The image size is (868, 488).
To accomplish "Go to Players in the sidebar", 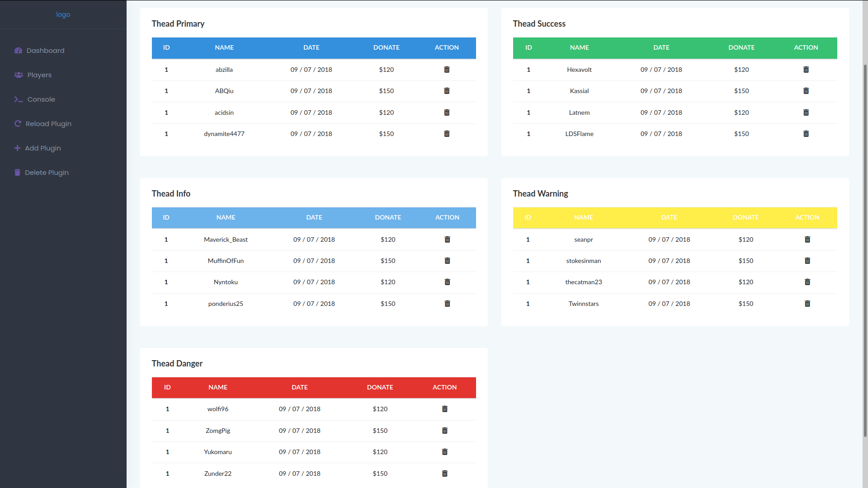I will (39, 75).
